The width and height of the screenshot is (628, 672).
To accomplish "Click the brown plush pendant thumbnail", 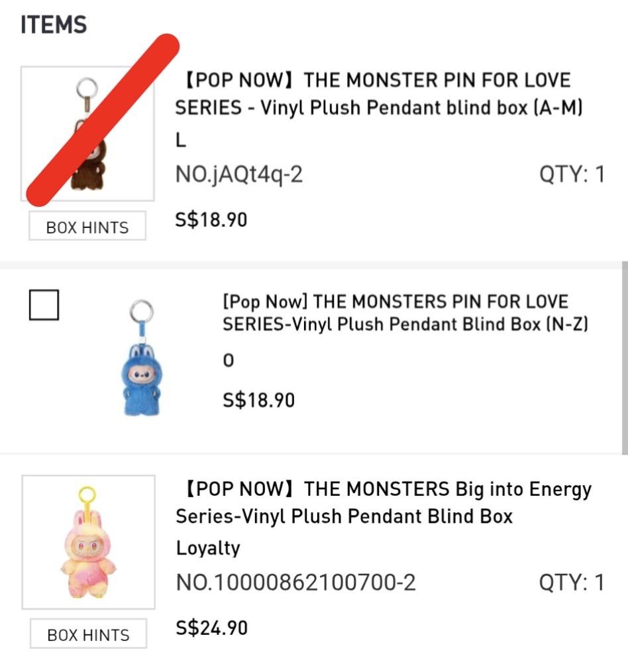I will [x=87, y=134].
